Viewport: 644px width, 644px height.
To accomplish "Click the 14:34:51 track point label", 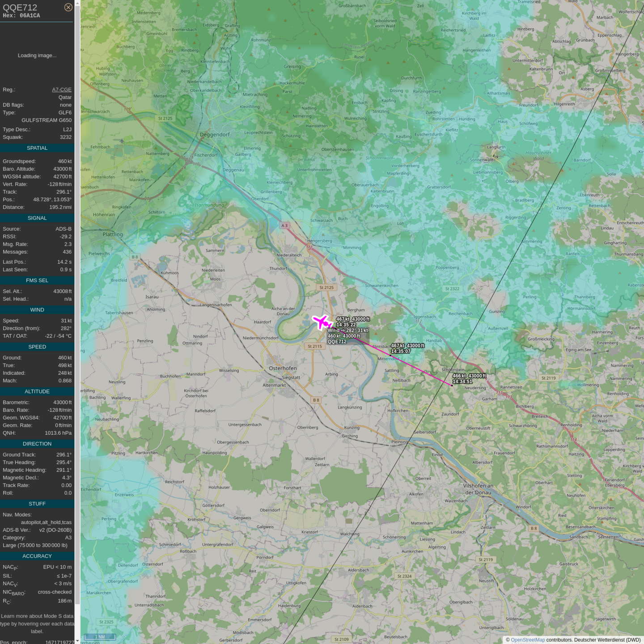I will 462,381.
